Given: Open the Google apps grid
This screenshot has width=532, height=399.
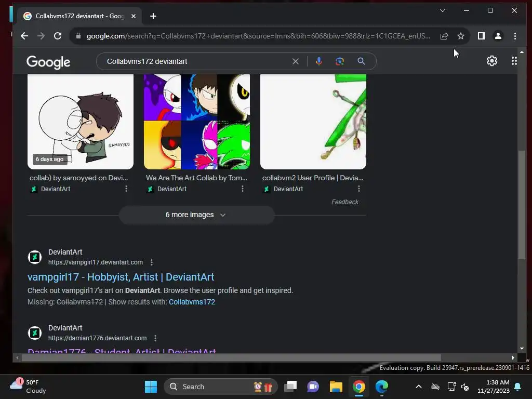Looking at the screenshot, I should click(x=514, y=61).
